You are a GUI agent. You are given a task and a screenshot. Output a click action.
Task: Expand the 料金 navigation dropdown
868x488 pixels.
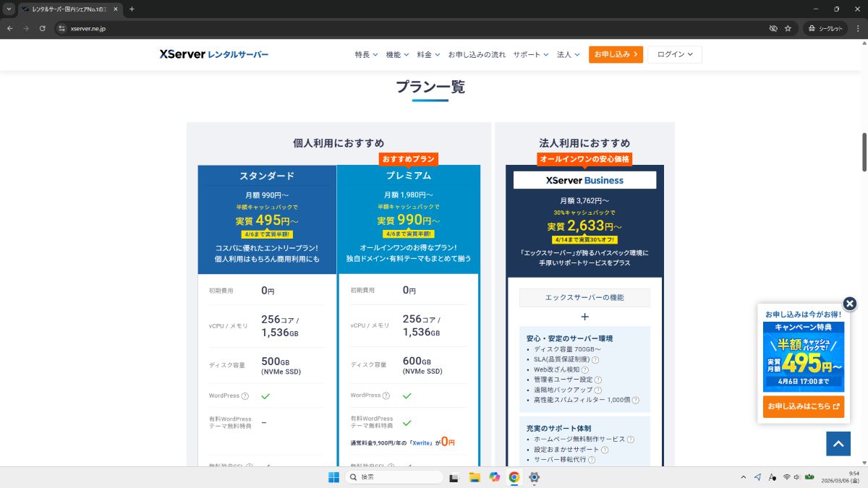pyautogui.click(x=427, y=55)
